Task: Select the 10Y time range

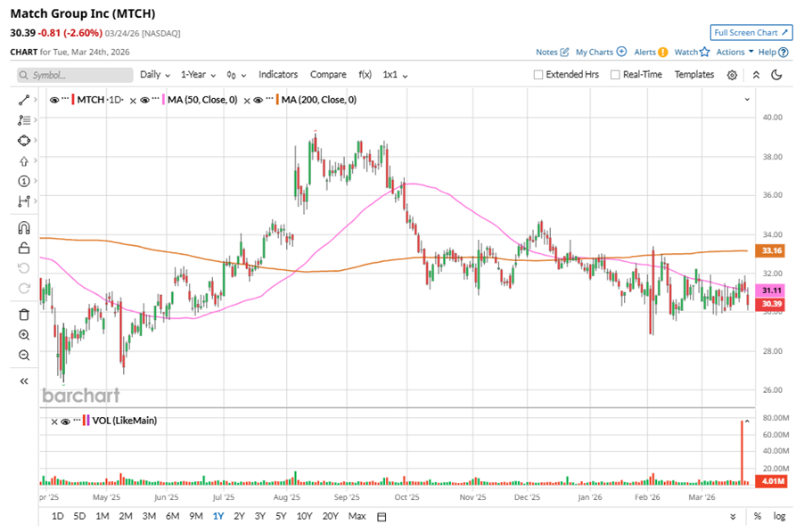Action: coord(304,516)
